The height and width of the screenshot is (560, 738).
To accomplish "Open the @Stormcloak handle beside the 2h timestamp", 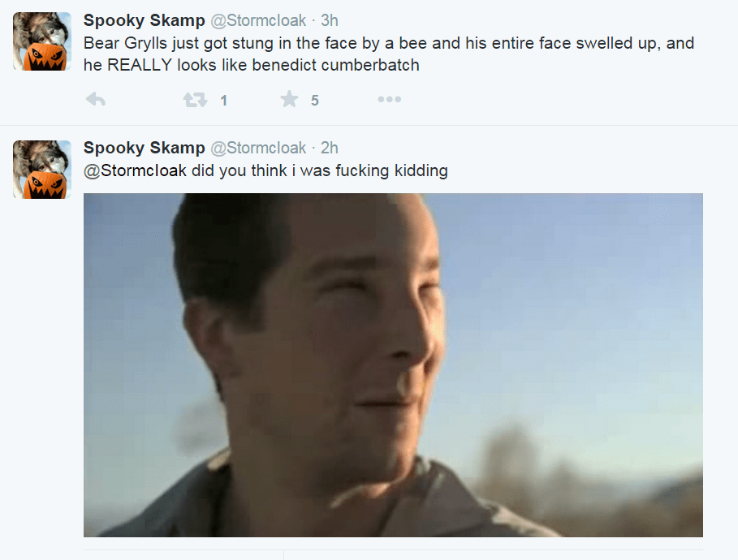I will (258, 148).
